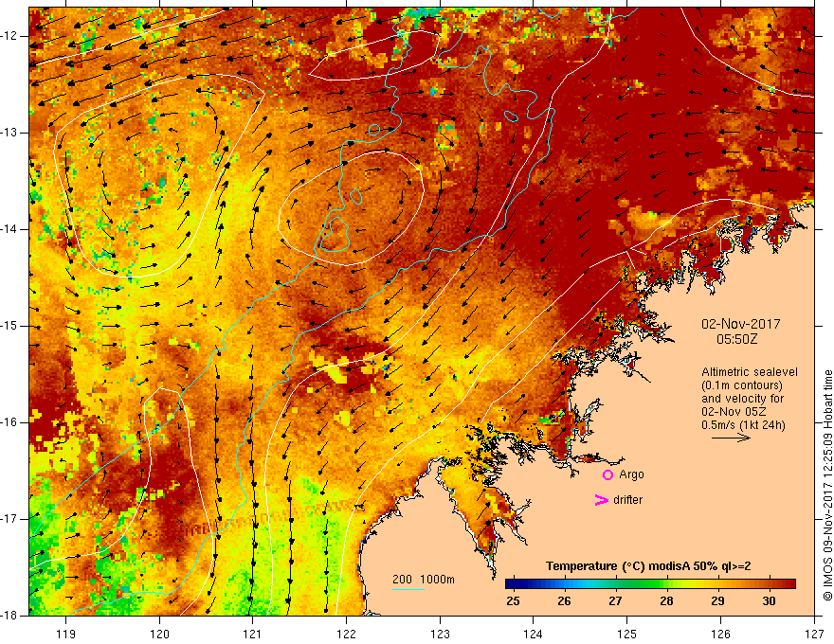
Task: Click the latitude axis label -18
Action: tap(9, 616)
